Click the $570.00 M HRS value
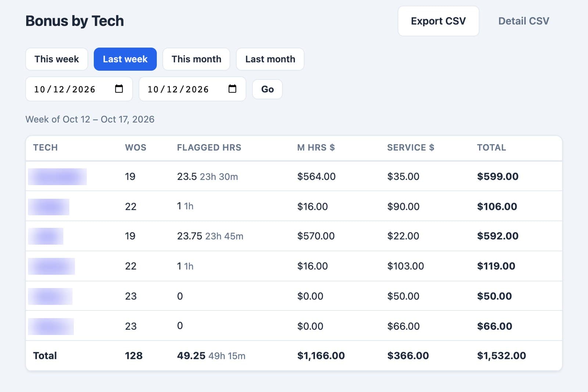Image resolution: width=588 pixels, height=392 pixels. point(316,236)
